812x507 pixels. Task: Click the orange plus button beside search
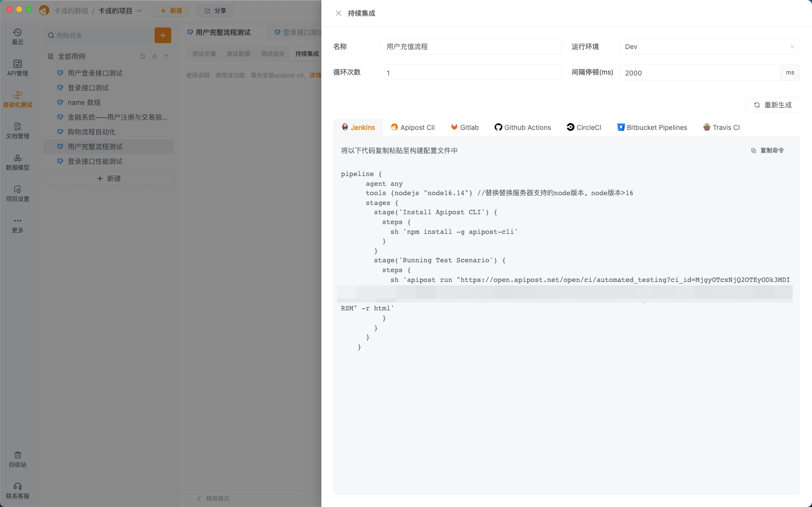click(x=163, y=35)
